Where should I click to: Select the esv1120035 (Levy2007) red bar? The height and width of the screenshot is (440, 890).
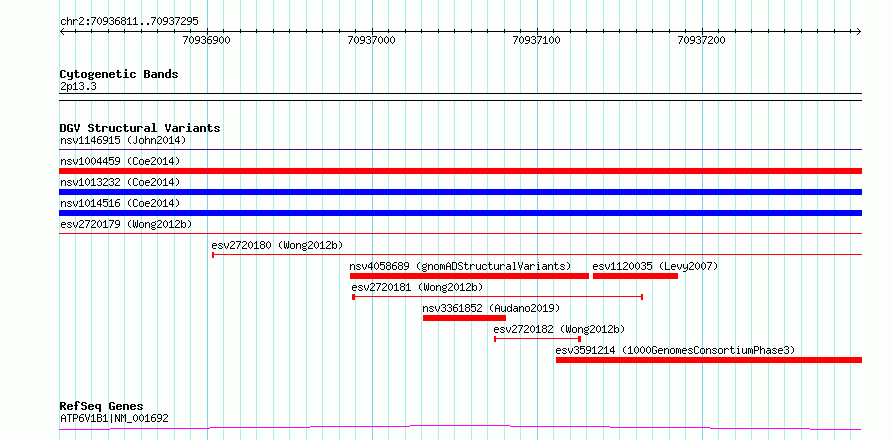[x=635, y=276]
